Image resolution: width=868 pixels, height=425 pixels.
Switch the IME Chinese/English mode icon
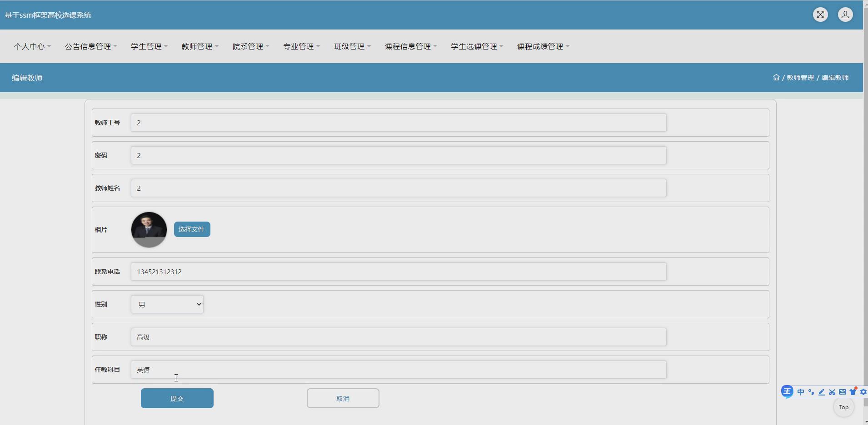click(x=801, y=392)
